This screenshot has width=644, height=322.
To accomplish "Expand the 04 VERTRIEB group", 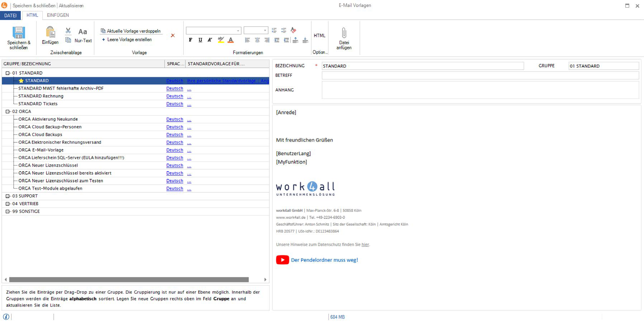I will (x=8, y=204).
